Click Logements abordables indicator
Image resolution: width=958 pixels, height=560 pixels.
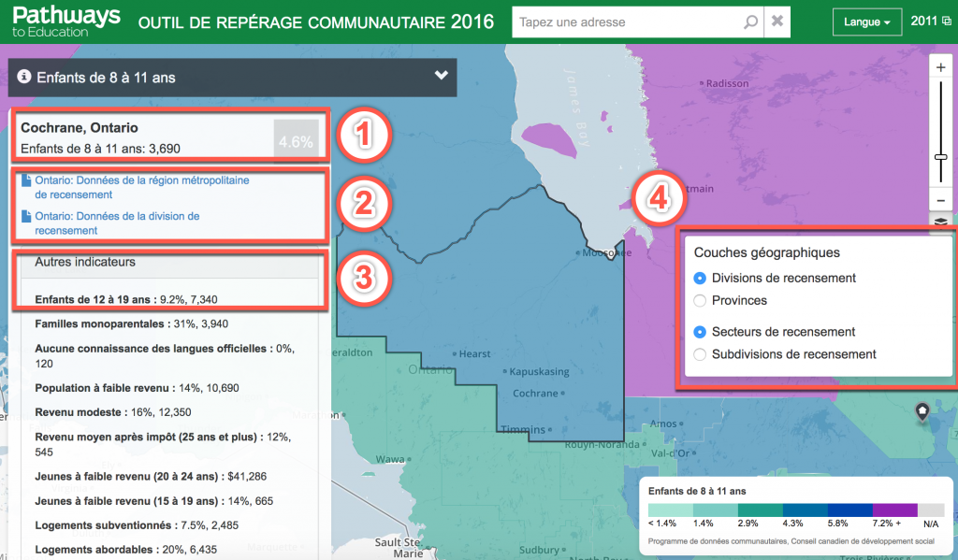coord(126,550)
